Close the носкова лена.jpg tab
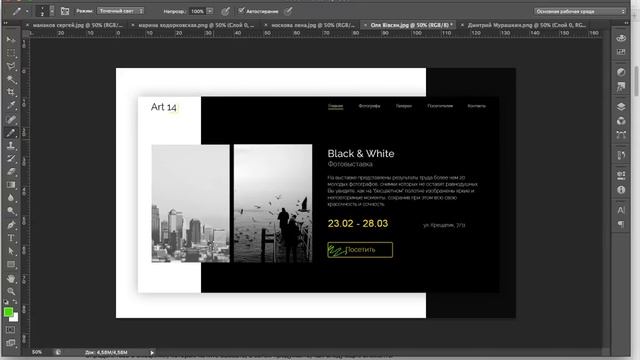640x360 pixels. coord(266,25)
